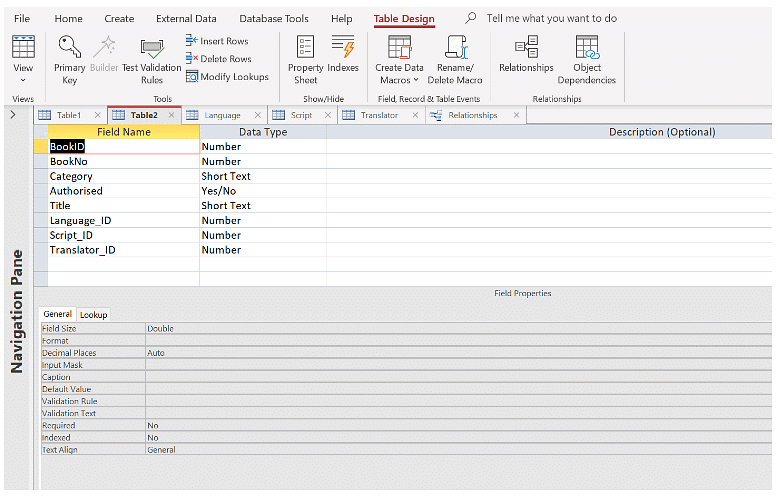The height and width of the screenshot is (498, 778).
Task: Click the Decimal Places value Auto
Action: tap(458, 353)
